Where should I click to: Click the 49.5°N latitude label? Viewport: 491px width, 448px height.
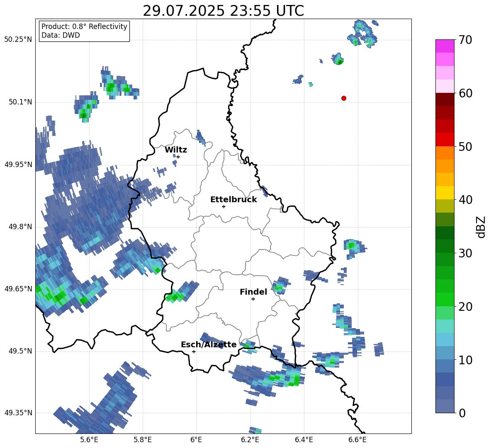20,351
